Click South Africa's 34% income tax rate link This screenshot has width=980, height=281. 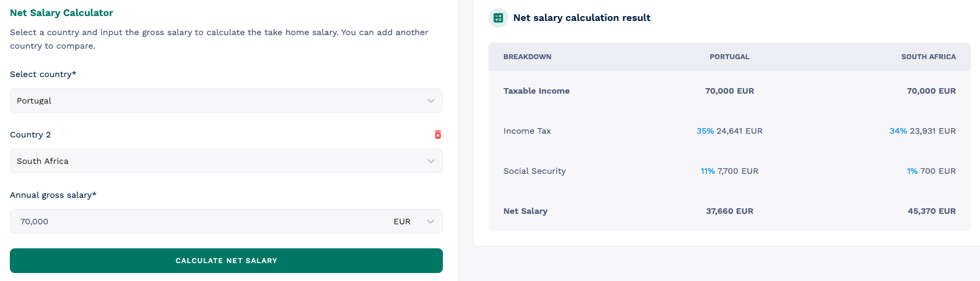point(898,131)
